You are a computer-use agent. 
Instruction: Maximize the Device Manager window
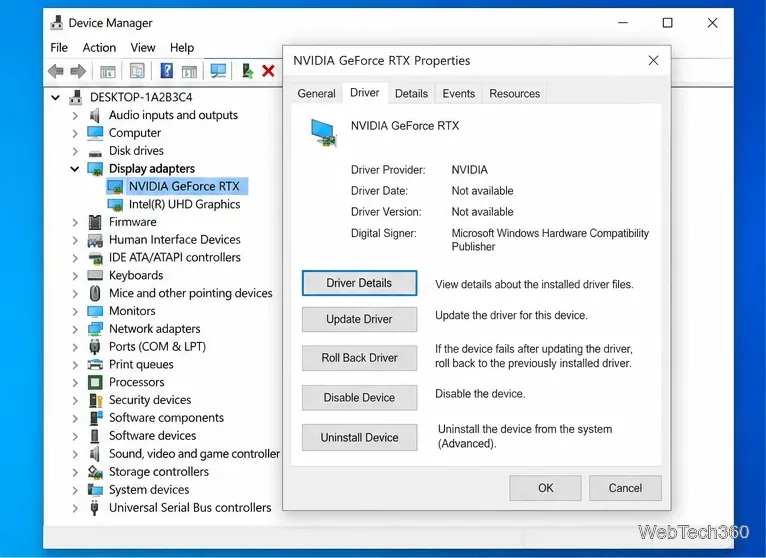[667, 23]
